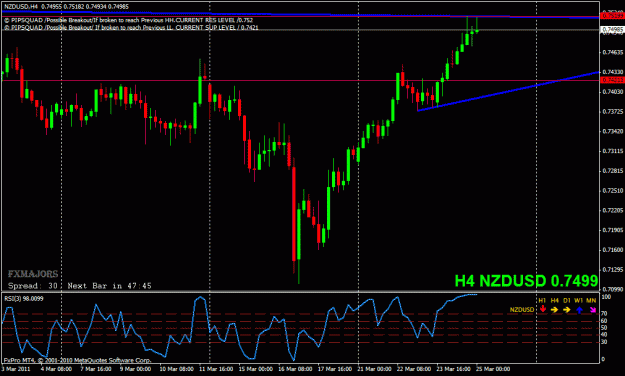The width and height of the screenshot is (625, 376).
Task: Click the 0.72205 price axis value
Action: click(x=613, y=210)
